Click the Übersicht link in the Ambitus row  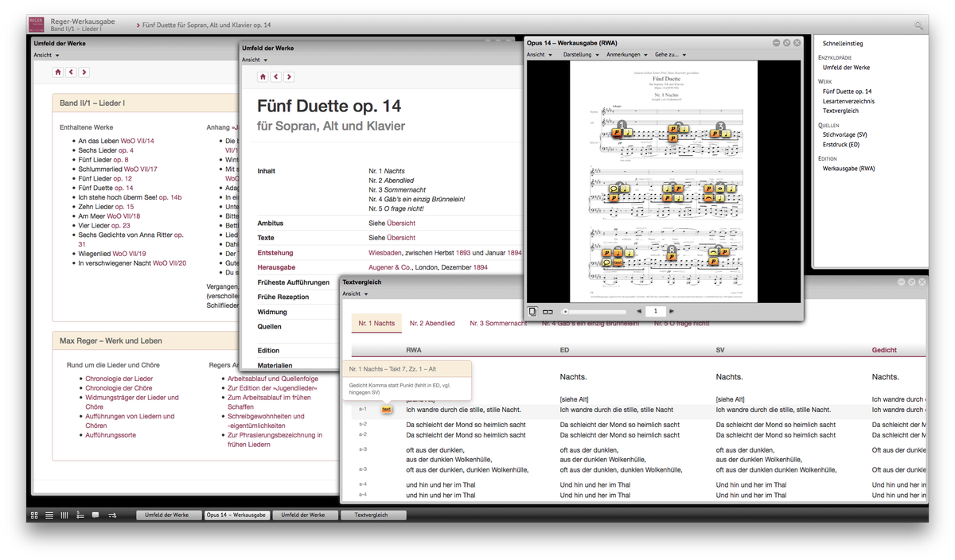[401, 223]
